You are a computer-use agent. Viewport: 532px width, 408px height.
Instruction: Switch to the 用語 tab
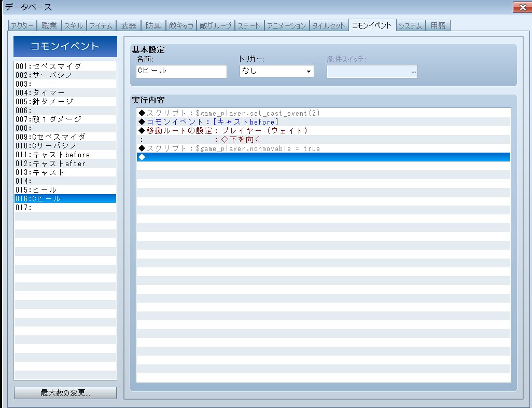(x=438, y=26)
